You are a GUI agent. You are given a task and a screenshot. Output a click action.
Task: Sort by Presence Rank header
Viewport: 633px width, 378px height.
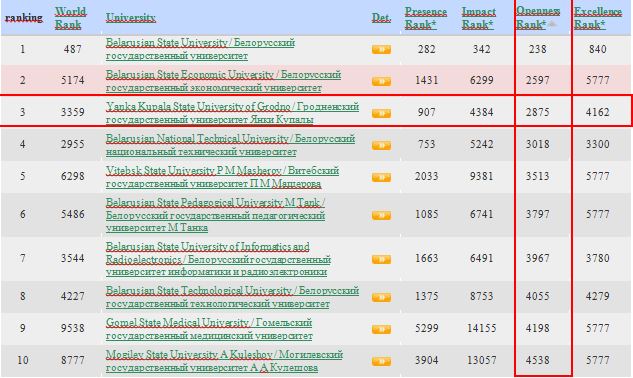point(425,18)
